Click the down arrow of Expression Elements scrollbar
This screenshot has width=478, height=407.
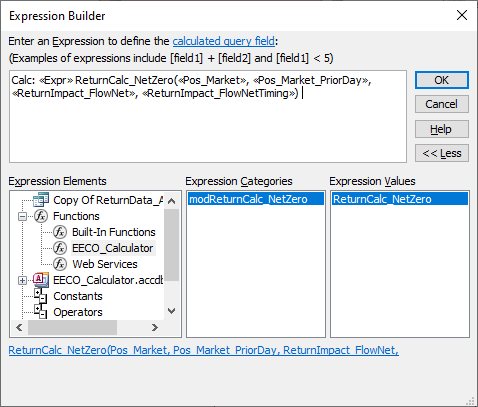point(171,311)
